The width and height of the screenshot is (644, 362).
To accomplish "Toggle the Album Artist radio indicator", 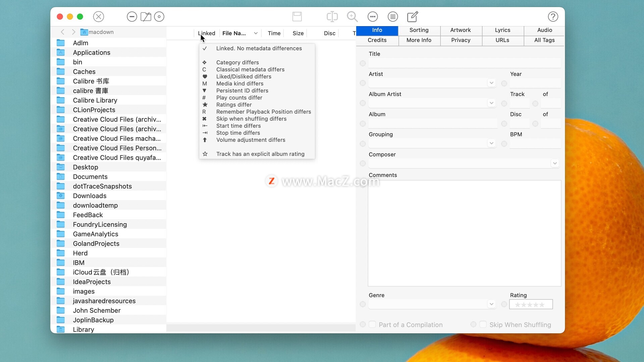I will pyautogui.click(x=363, y=103).
